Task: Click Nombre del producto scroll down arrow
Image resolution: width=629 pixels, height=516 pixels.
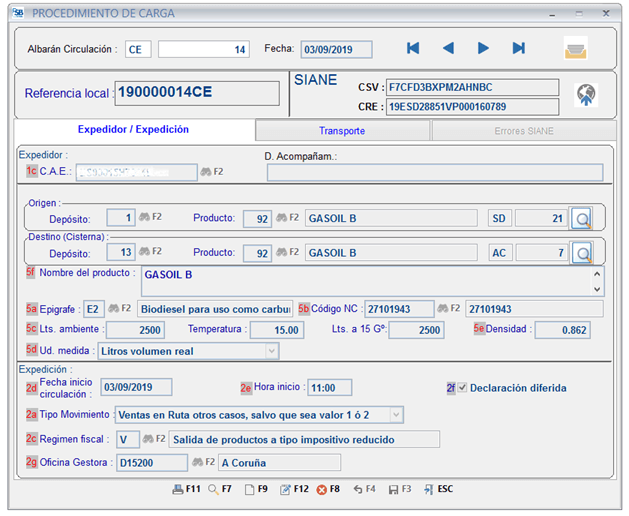Action: (597, 288)
